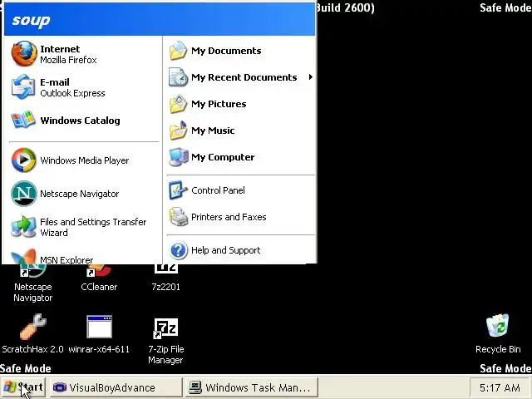Click the Start button on the taskbar
Image resolution: width=532 pixels, height=399 pixels.
[x=23, y=387]
